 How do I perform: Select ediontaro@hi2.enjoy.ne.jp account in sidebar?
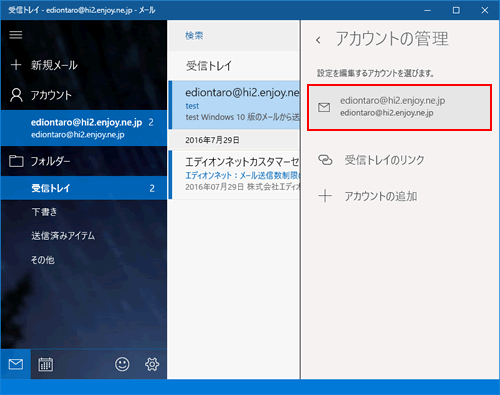[84, 128]
